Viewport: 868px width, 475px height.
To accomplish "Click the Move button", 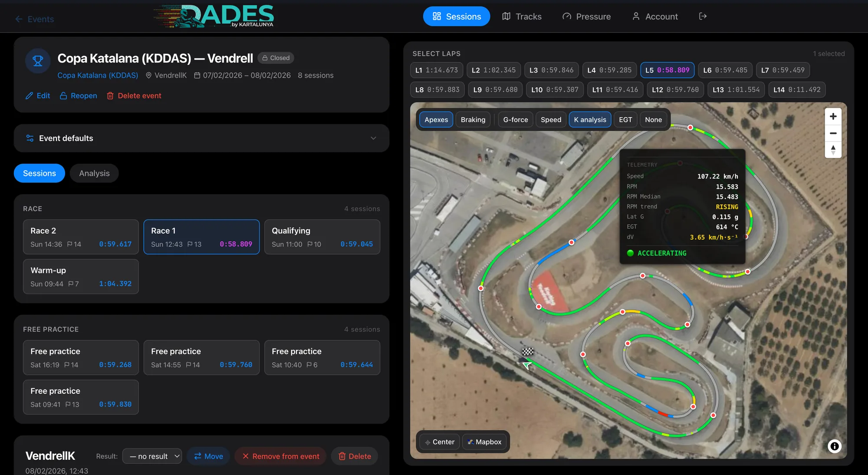I will (208, 456).
